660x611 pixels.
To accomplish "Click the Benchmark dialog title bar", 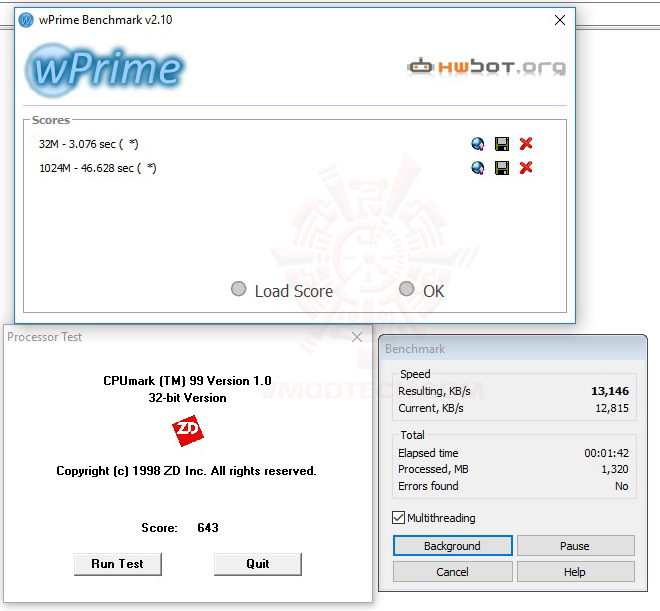I will click(x=513, y=348).
